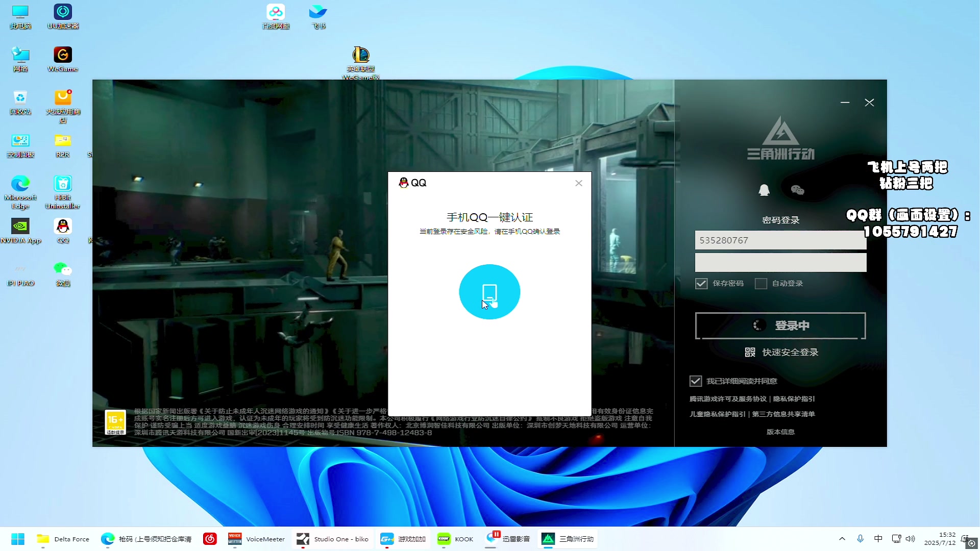This screenshot has height=551, width=980.
Task: Open the 第三方信息共享清单 link
Action: pyautogui.click(x=783, y=414)
